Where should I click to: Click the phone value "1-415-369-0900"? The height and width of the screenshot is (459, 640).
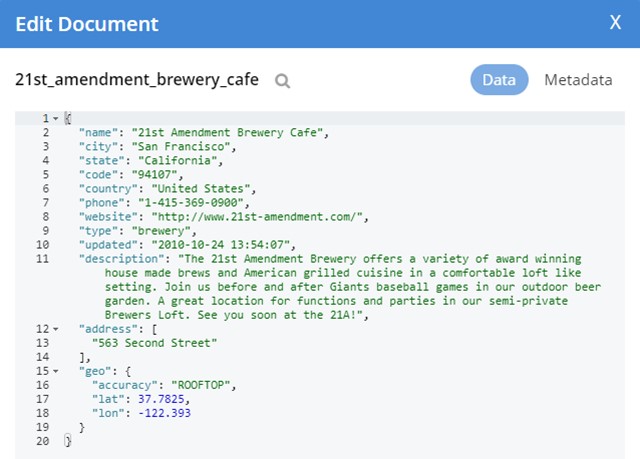[x=191, y=203]
